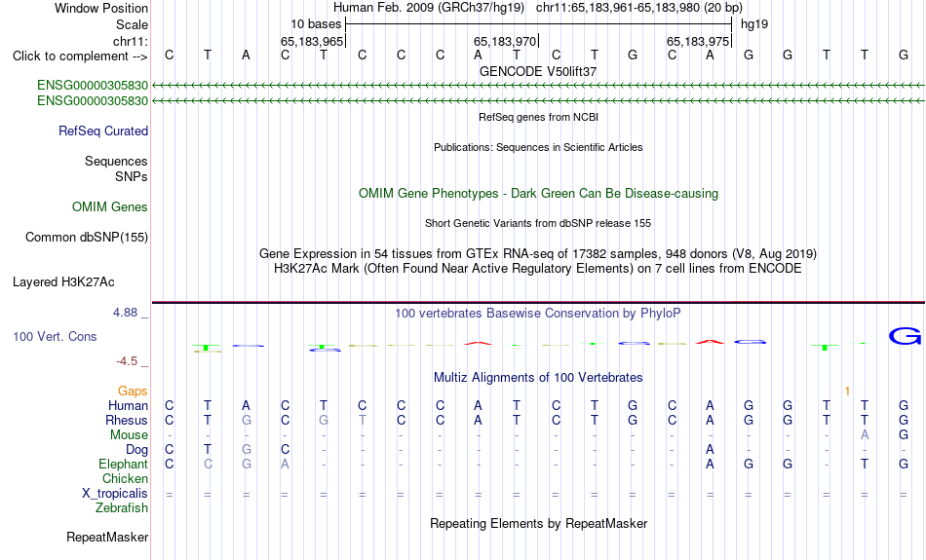Viewport: 926px width, 560px height.
Task: Click the 'chr11:' base position label
Action: point(130,41)
